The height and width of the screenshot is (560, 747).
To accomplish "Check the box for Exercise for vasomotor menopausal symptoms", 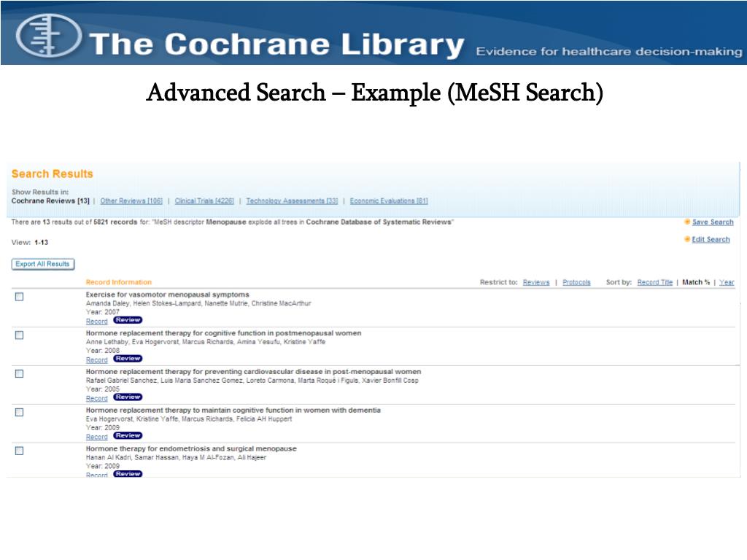I will (19, 297).
